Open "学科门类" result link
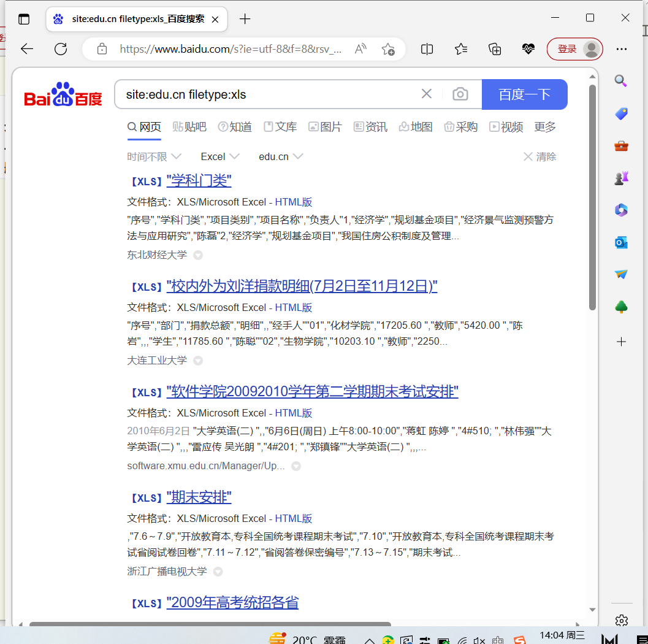This screenshot has width=648, height=644. pos(199,181)
